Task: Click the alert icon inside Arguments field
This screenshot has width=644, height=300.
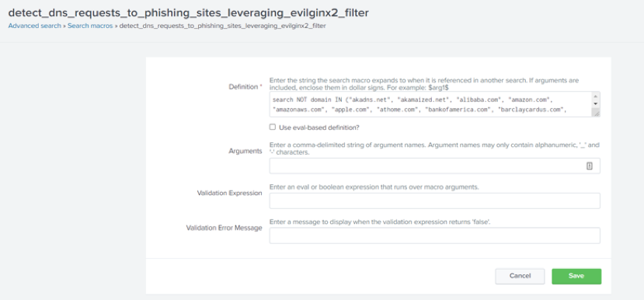Action: pos(590,166)
